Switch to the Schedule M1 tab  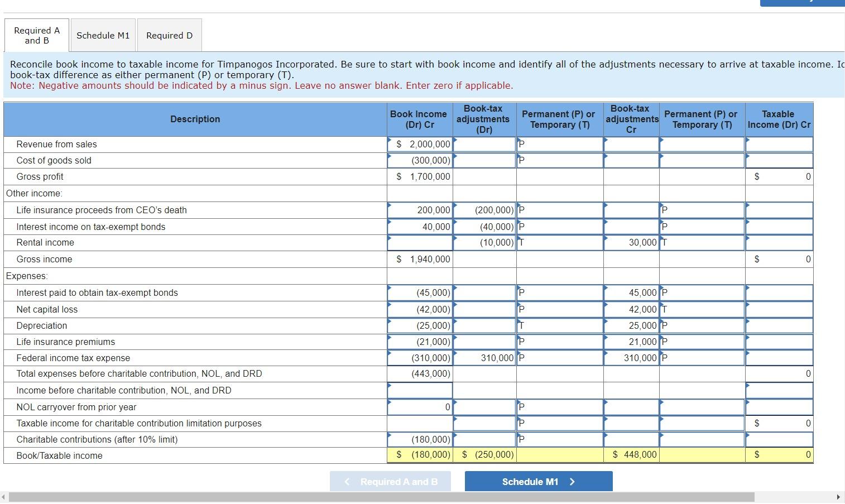click(103, 35)
